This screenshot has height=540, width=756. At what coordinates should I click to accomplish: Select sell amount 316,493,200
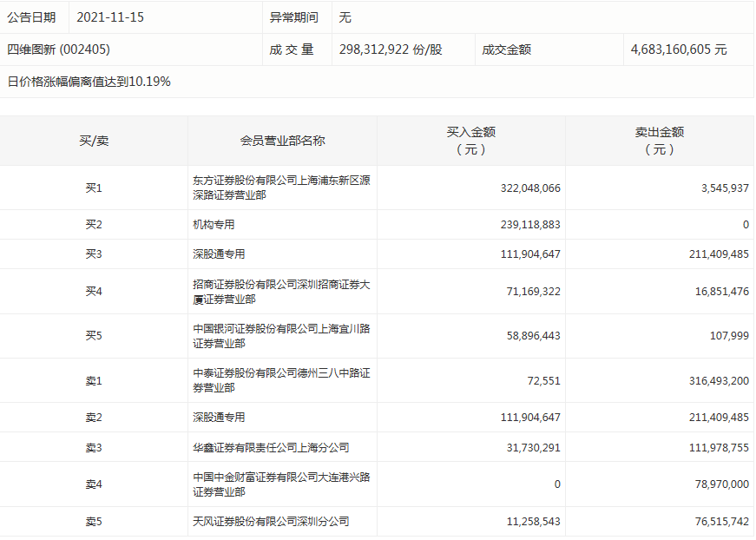tap(719, 381)
